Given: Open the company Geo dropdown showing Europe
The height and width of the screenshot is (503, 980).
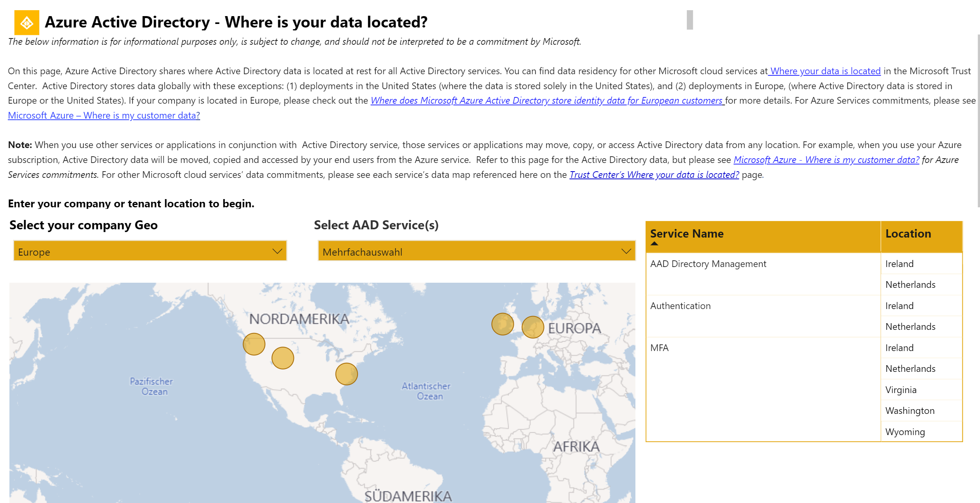Looking at the screenshot, I should (150, 251).
